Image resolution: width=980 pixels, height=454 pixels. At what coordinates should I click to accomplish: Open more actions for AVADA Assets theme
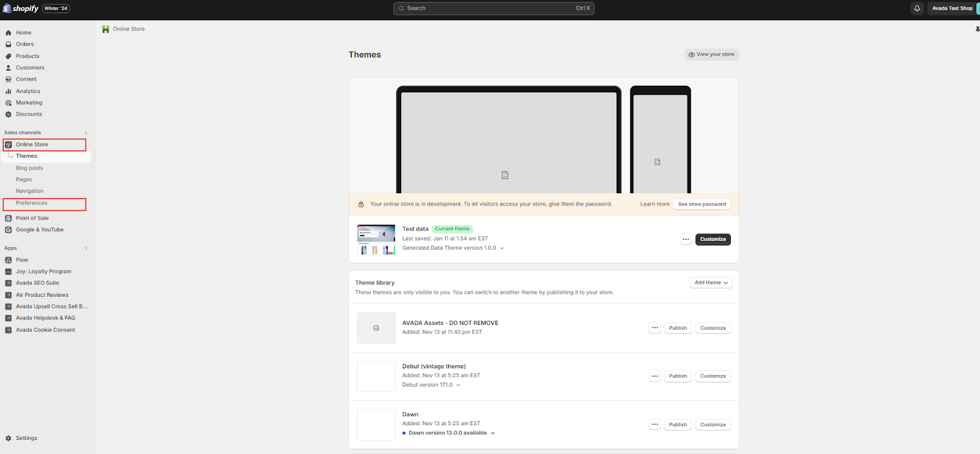click(655, 328)
